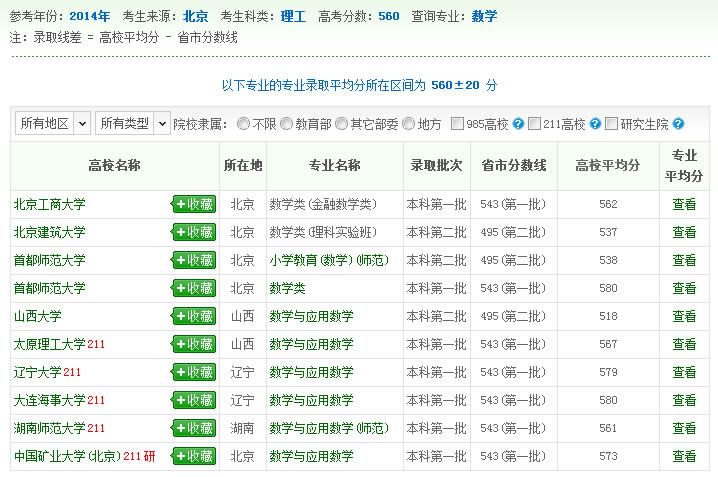
Task: Click the 高校名称 column header
Action: point(114,165)
